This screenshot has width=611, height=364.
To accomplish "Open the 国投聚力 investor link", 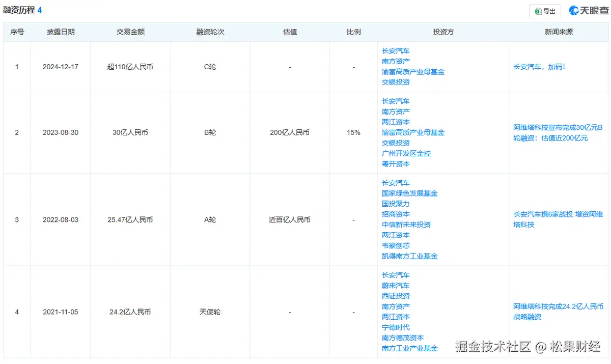I will coord(396,204).
